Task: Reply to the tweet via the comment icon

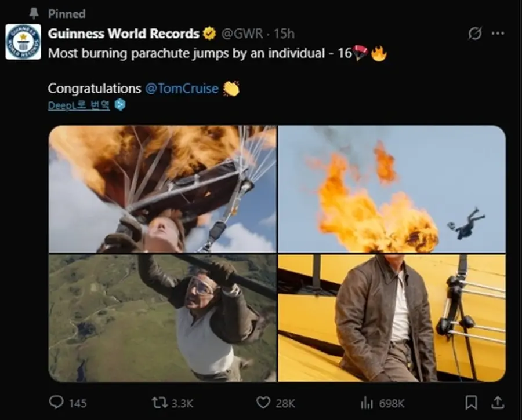Action: pyautogui.click(x=56, y=403)
